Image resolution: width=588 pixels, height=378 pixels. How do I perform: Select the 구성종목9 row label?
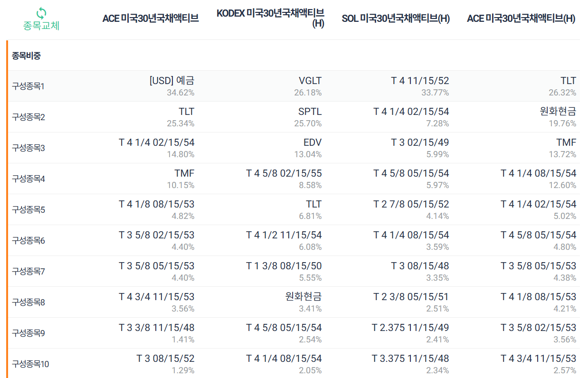click(x=28, y=333)
